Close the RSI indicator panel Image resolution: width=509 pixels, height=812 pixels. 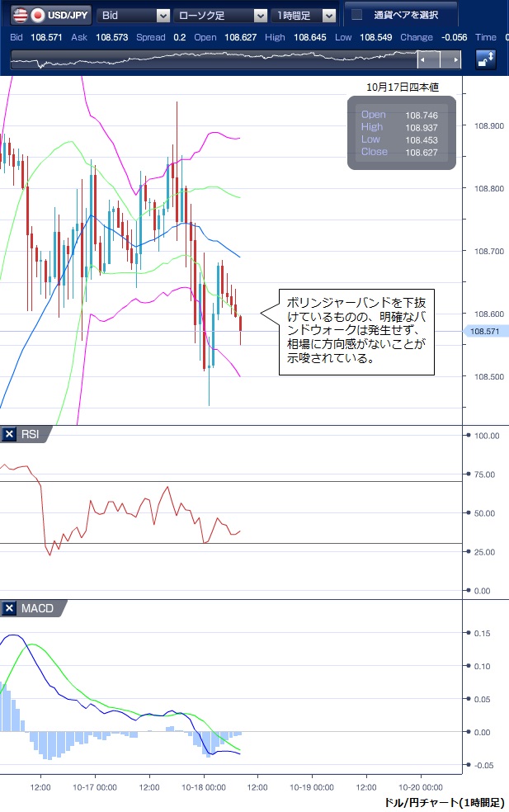point(9,434)
